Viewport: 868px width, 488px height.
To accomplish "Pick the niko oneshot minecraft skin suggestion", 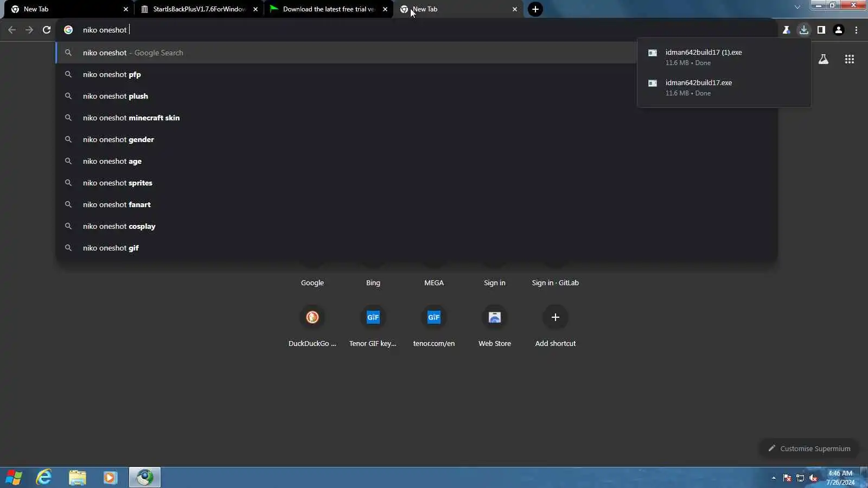I will click(x=417, y=118).
